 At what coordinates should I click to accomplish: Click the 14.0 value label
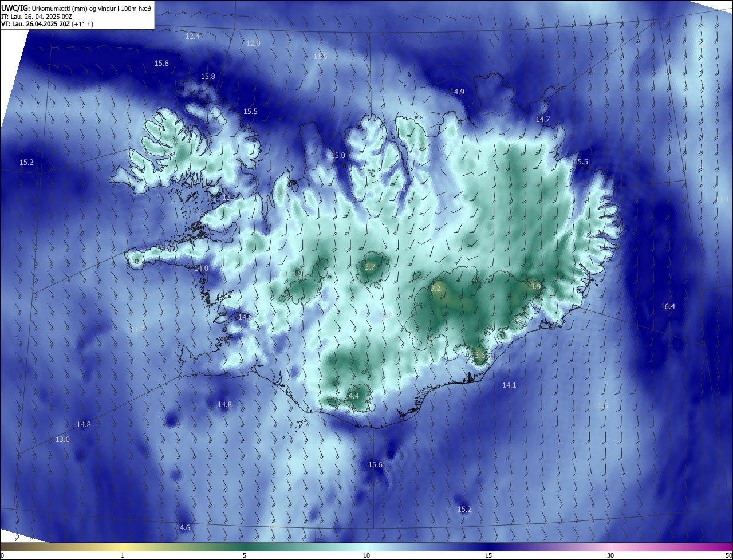pyautogui.click(x=201, y=269)
